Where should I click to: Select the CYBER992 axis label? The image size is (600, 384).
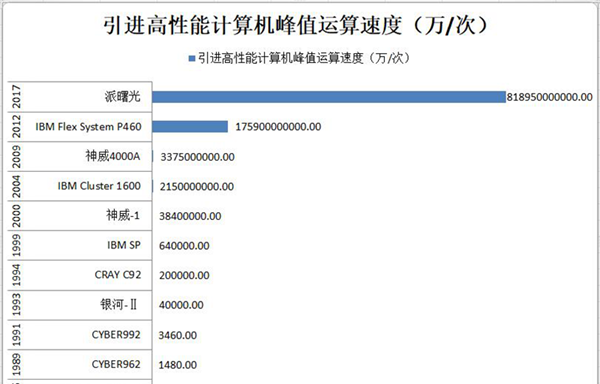[116, 334]
